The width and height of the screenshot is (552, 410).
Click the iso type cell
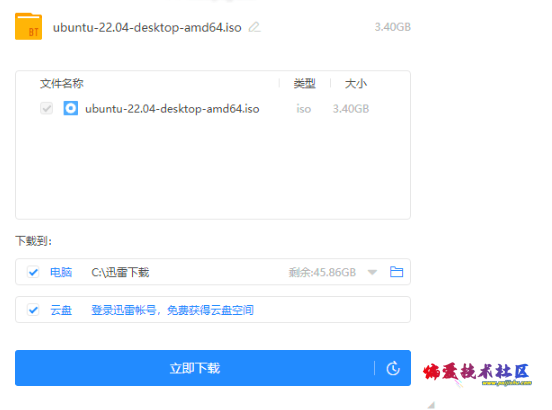click(303, 109)
